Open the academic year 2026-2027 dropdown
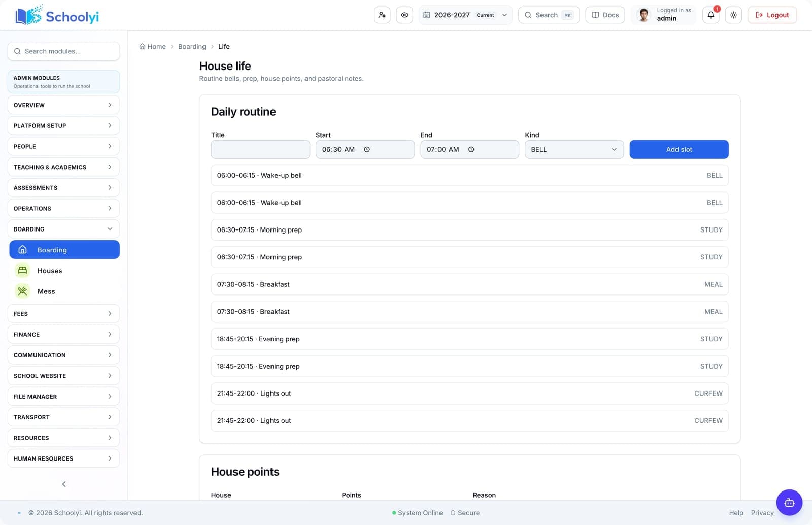The width and height of the screenshot is (812, 525). pos(465,15)
